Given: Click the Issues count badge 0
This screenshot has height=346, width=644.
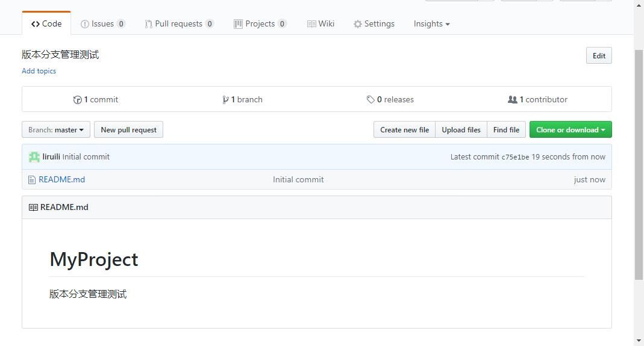Looking at the screenshot, I should click(121, 24).
